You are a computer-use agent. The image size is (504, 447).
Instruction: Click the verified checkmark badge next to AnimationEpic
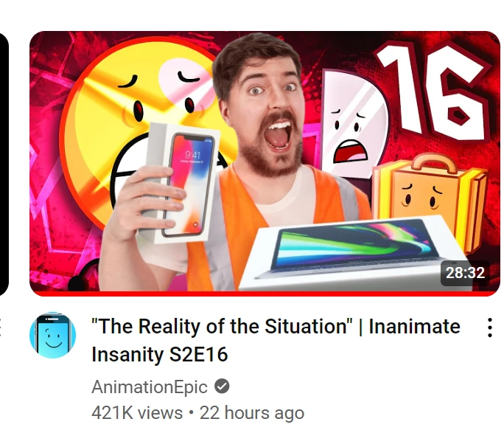[x=222, y=387]
